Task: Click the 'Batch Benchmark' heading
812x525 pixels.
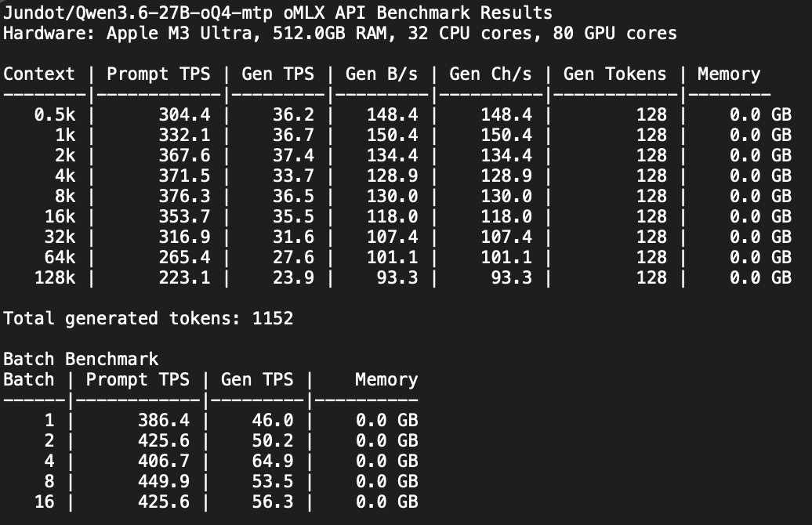Action: click(81, 359)
